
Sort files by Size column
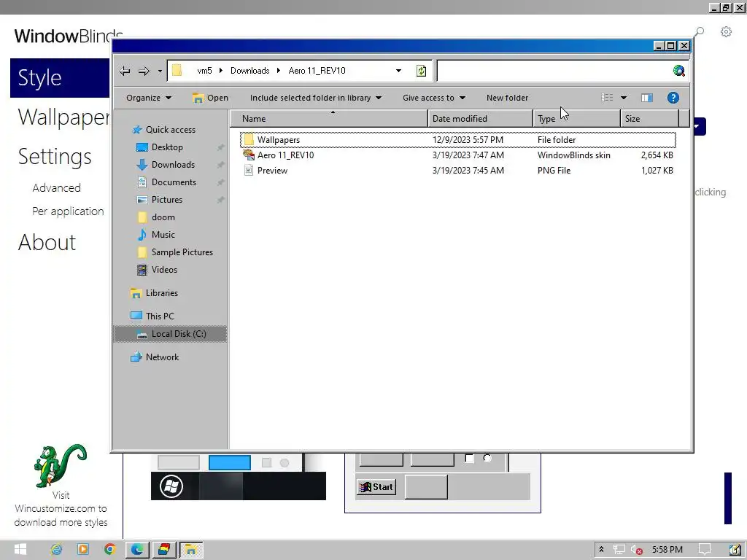point(649,119)
